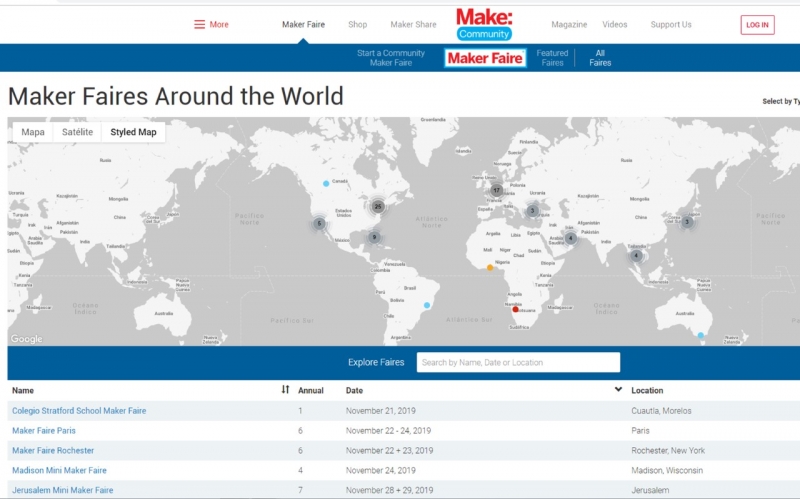Screen dimensions: 800x499
Task: Click the cluster marker labeled 17 in Europe
Action: (x=496, y=190)
